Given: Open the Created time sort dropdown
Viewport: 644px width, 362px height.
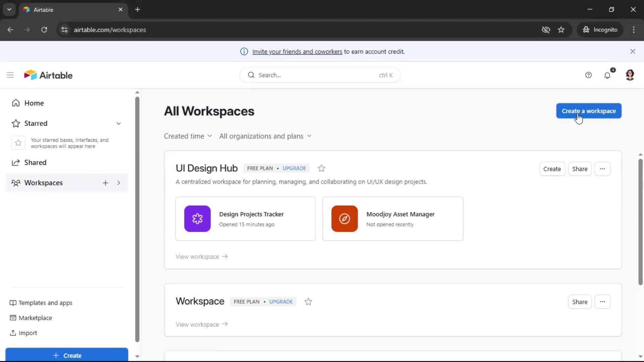Looking at the screenshot, I should click(x=188, y=136).
